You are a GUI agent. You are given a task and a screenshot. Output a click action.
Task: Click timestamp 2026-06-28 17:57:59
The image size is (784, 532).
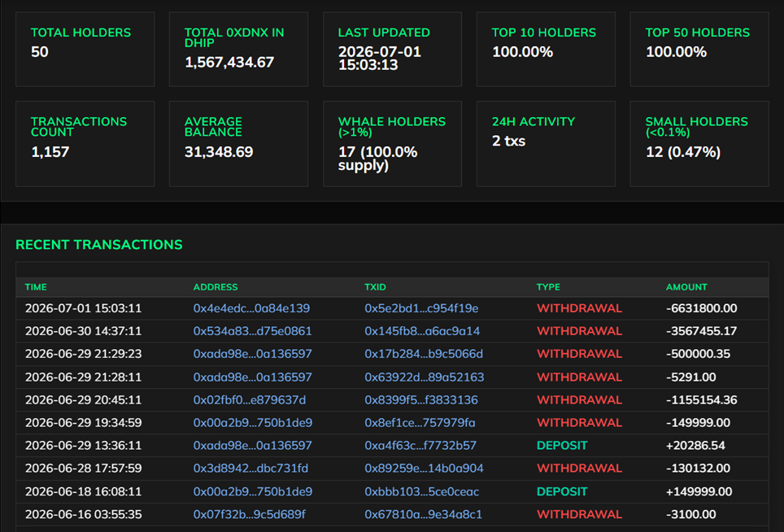tap(84, 469)
